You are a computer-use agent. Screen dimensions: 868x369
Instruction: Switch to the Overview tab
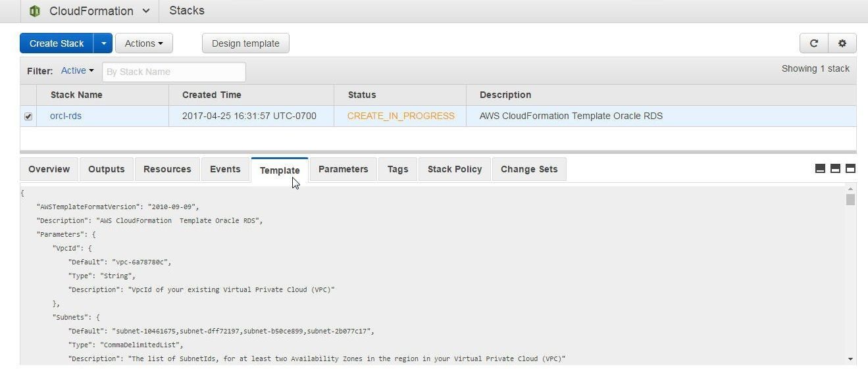pyautogui.click(x=49, y=169)
